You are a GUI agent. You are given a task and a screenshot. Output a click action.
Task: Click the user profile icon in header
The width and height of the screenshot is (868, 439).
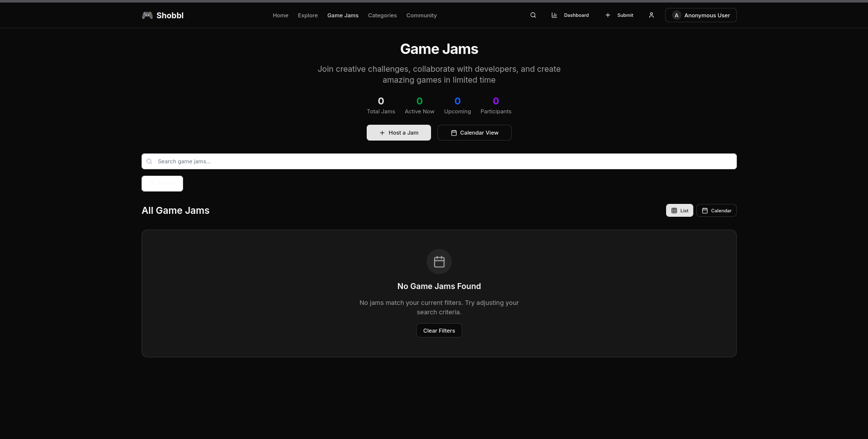[x=651, y=15]
